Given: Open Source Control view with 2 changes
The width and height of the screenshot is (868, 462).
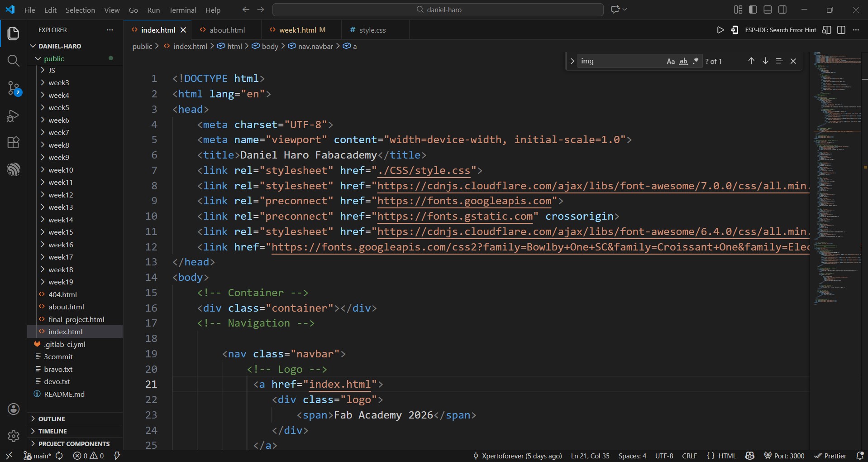Looking at the screenshot, I should click(x=14, y=88).
